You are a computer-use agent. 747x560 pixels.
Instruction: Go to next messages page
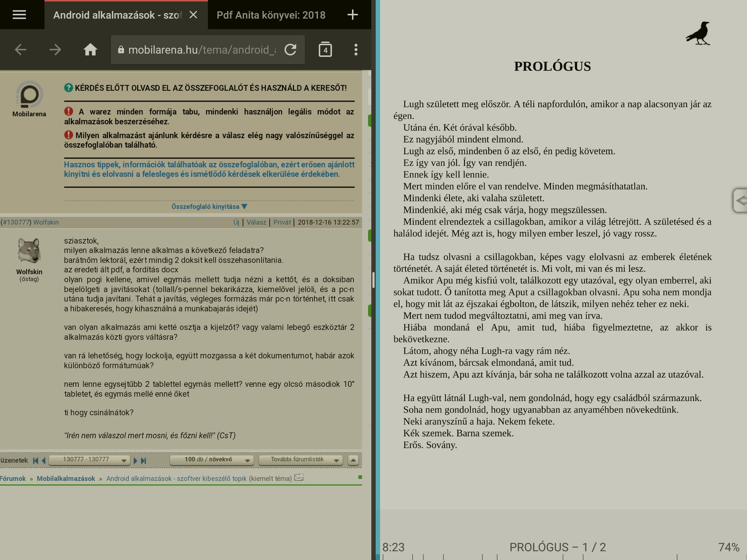click(135, 460)
